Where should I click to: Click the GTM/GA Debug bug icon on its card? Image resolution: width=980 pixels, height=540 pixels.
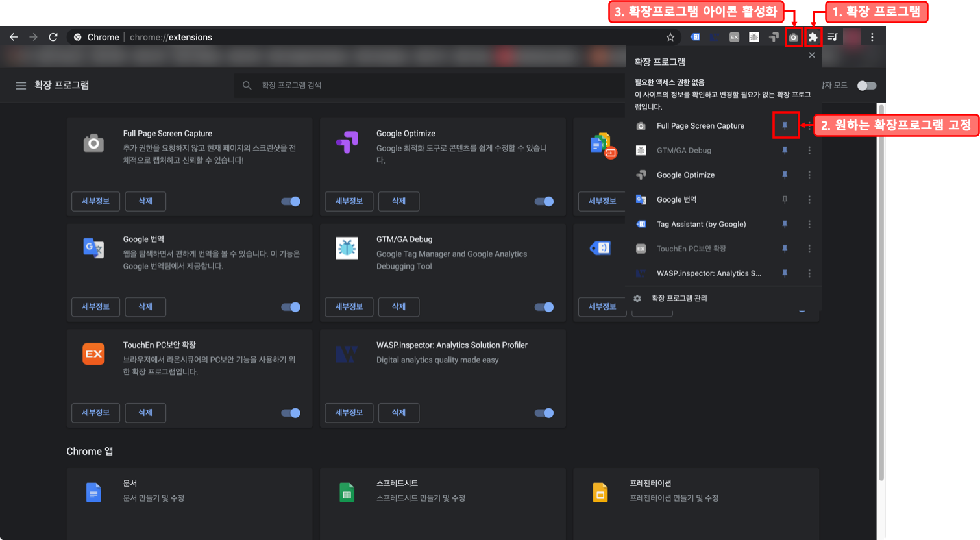coord(347,248)
